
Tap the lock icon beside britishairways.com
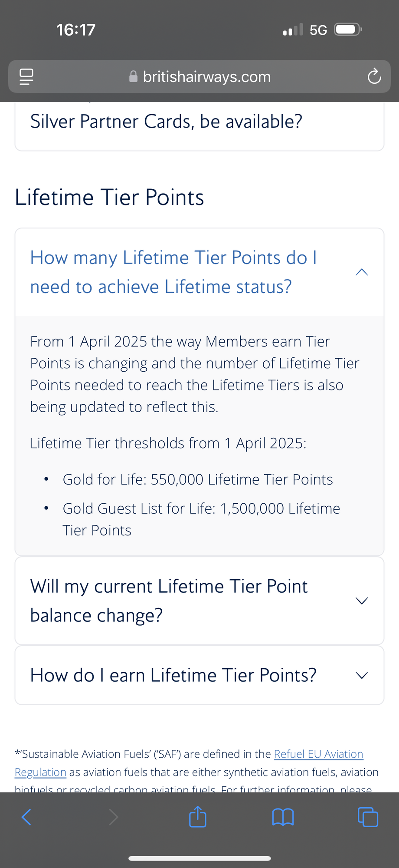tap(134, 77)
